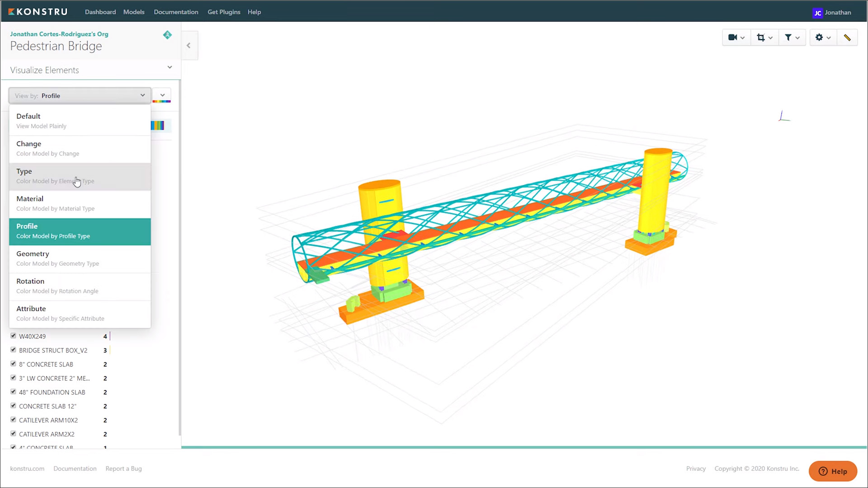Expand settings gear dropdown arrow
868x488 pixels.
829,38
